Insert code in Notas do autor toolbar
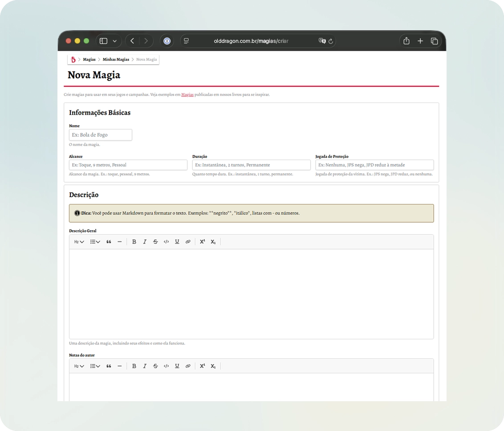504x431 pixels. click(166, 366)
